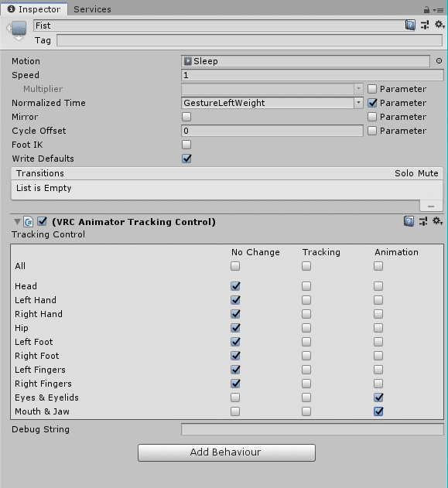This screenshot has width=448, height=488.
Task: Click the Tracking Control label
Action: (x=48, y=234)
